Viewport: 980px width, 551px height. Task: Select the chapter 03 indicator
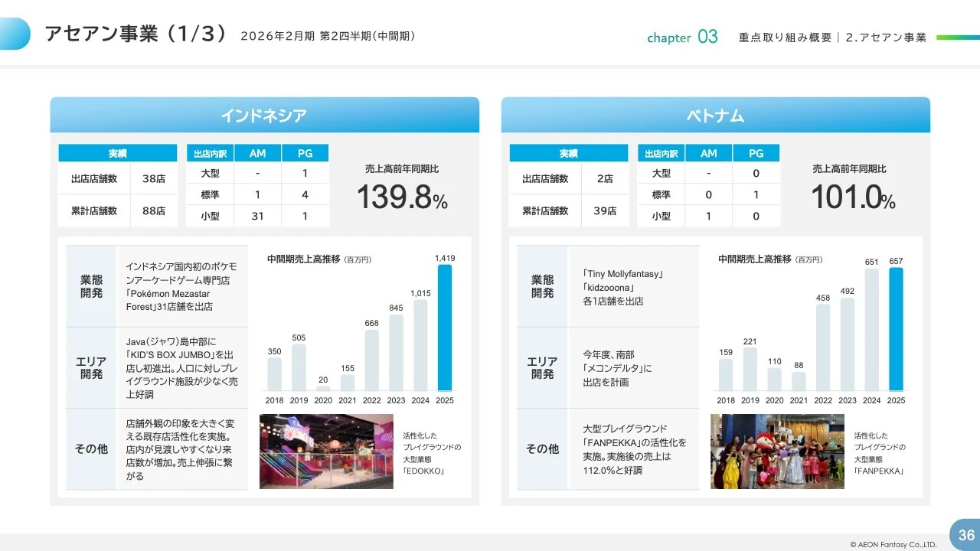[682, 37]
